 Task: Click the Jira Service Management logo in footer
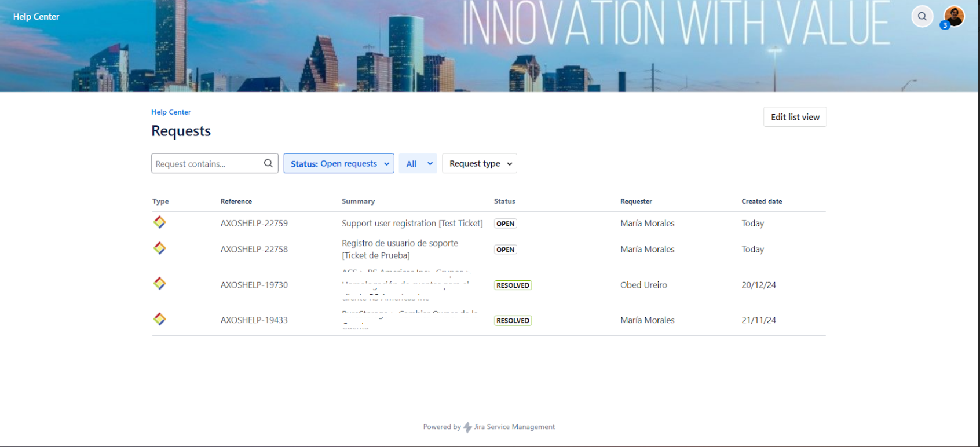(x=468, y=427)
